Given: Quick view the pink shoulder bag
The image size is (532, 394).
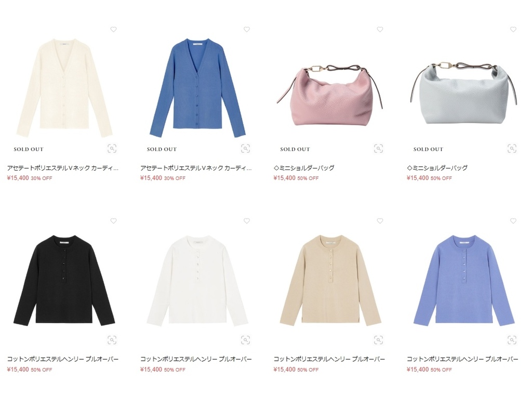Looking at the screenshot, I should [x=378, y=148].
